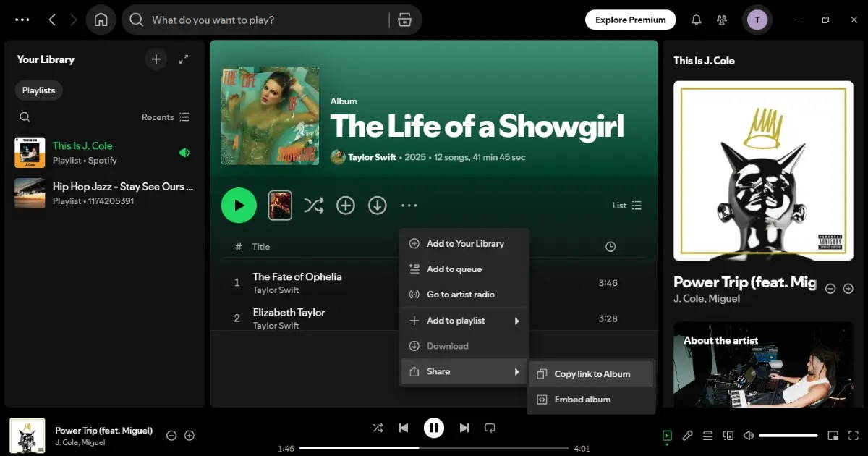Adjust the volume slider
The width and height of the screenshot is (868, 456).
pyautogui.click(x=788, y=436)
